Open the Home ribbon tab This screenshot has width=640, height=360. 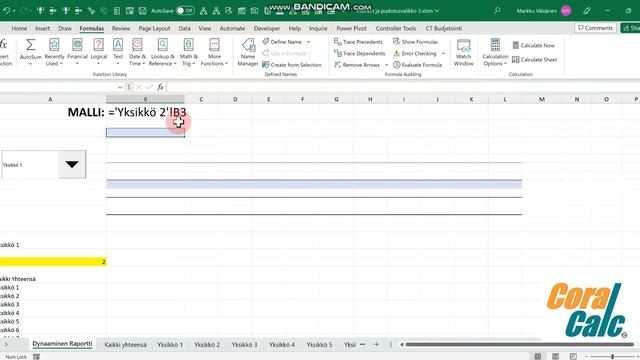tap(19, 28)
